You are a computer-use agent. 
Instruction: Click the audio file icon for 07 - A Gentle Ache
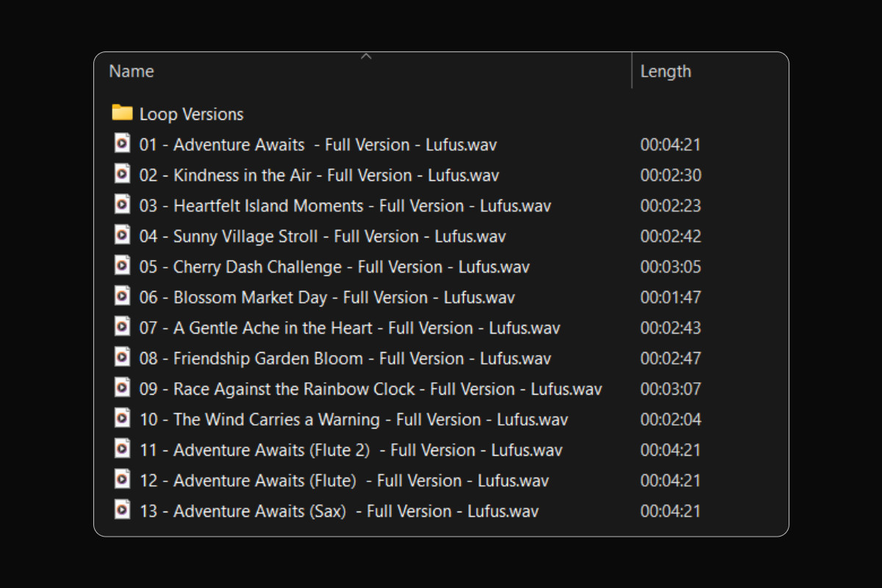(x=123, y=326)
